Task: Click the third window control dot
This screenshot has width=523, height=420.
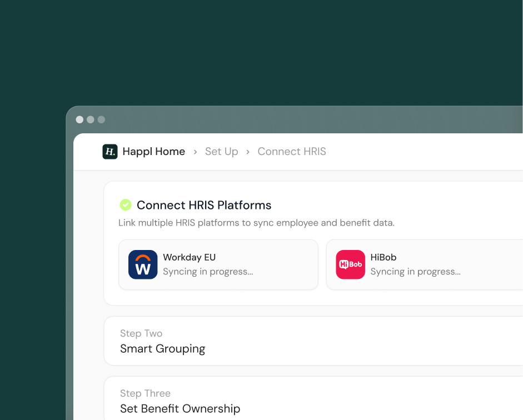Action: (101, 119)
